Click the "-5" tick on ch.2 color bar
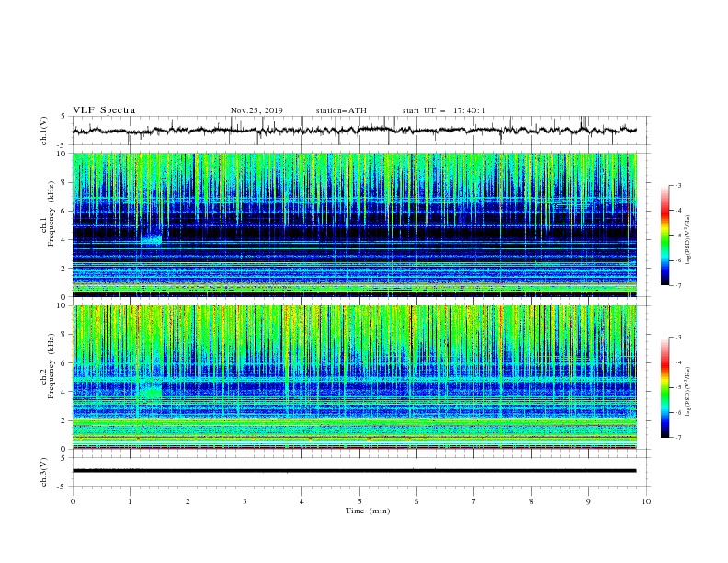The width and height of the screenshot is (728, 563). tap(678, 387)
